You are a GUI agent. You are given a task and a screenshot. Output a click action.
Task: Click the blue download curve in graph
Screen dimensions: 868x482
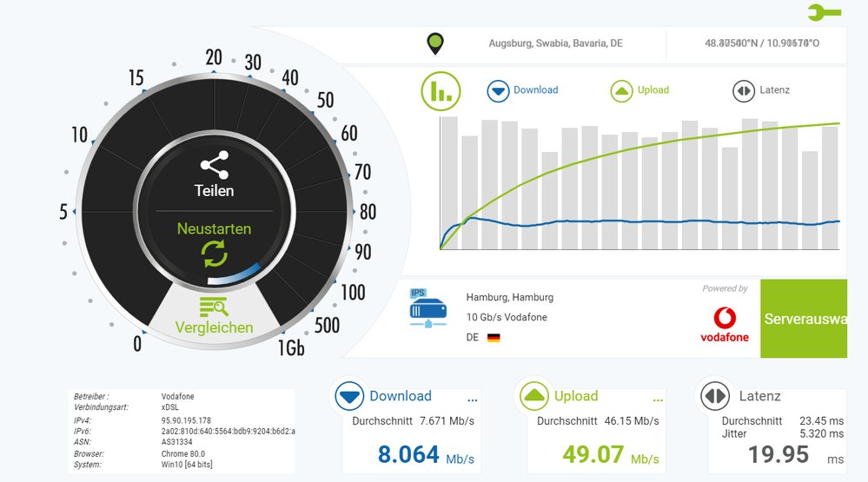642,221
